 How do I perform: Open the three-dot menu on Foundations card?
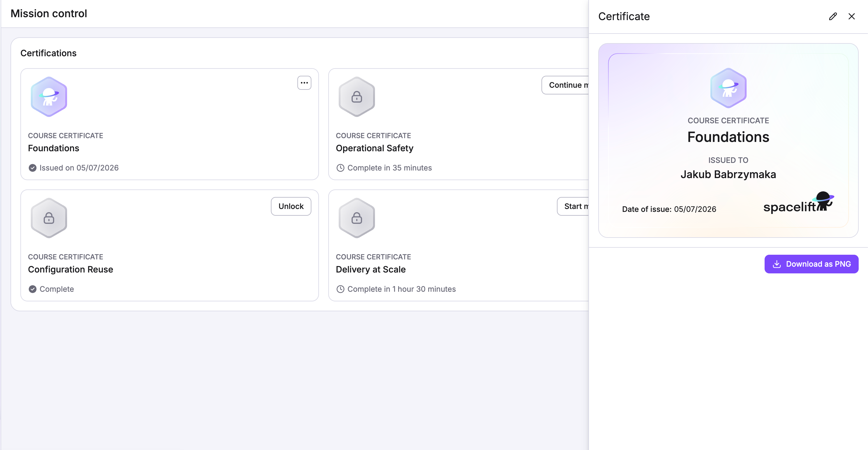[304, 83]
